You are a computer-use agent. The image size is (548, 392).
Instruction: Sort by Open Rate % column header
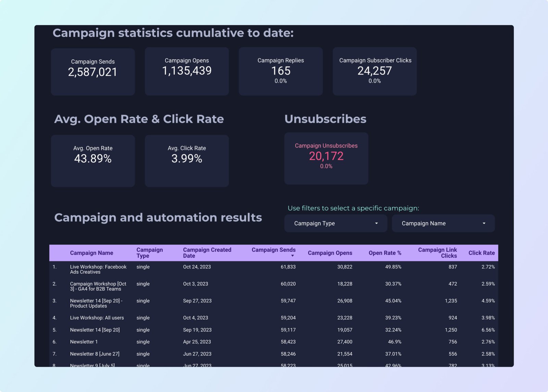(385, 253)
